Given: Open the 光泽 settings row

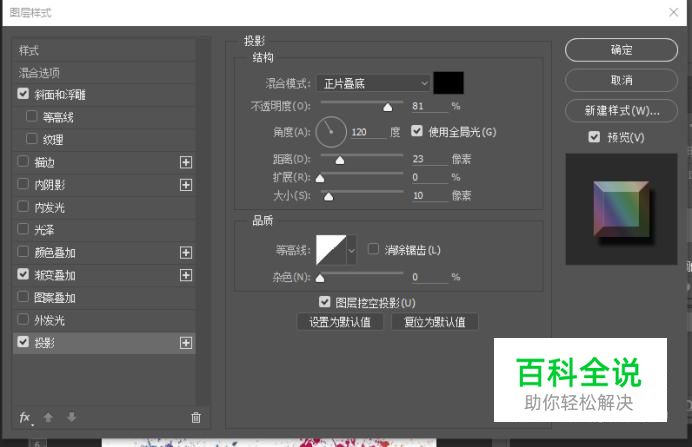Looking at the screenshot, I should click(x=104, y=230).
